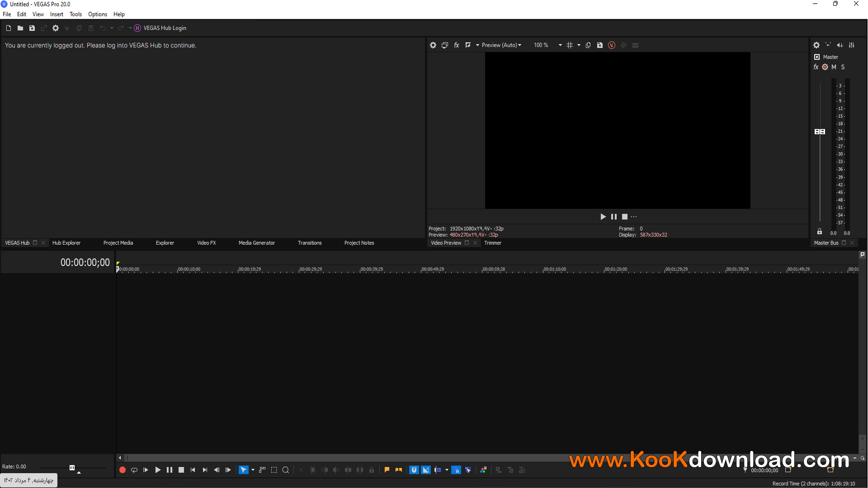Click the preview on external monitor icon
The width and height of the screenshot is (868, 488).
tap(445, 45)
